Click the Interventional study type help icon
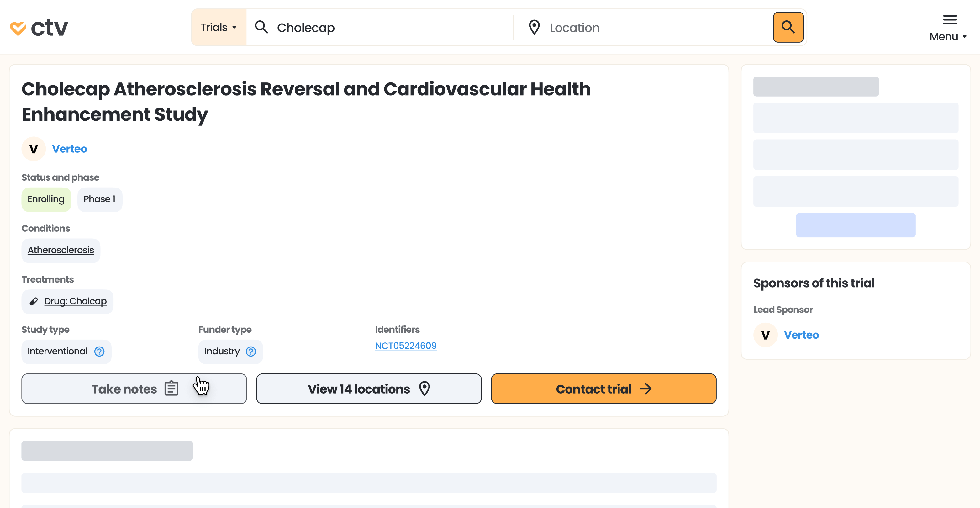 tap(99, 352)
